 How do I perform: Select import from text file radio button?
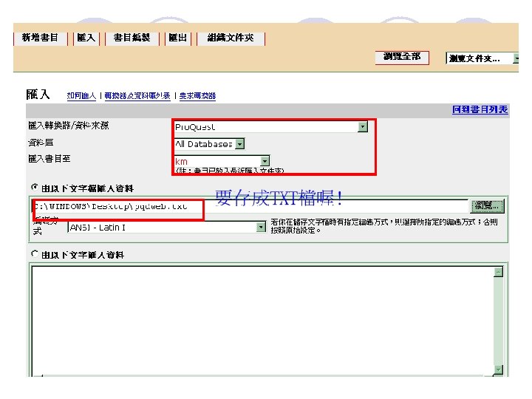pyautogui.click(x=34, y=187)
